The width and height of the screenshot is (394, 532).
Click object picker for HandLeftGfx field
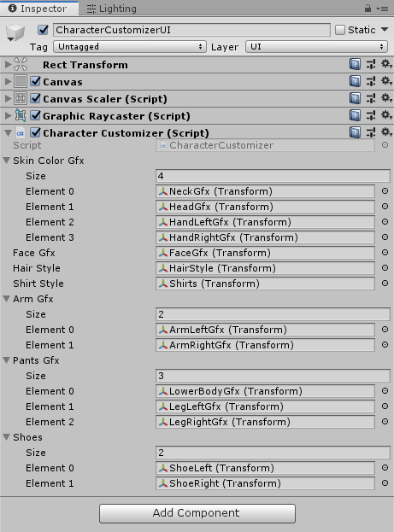pos(385,221)
